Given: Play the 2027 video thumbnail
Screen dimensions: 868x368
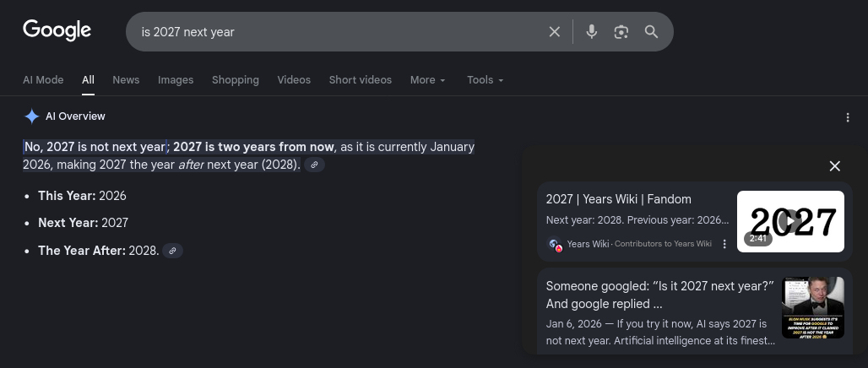Looking at the screenshot, I should [790, 221].
